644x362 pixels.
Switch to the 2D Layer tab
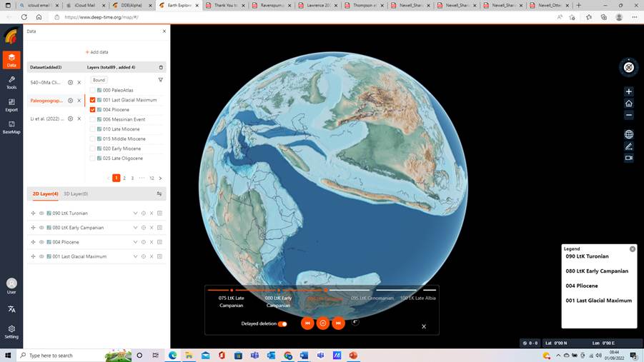[x=45, y=193]
